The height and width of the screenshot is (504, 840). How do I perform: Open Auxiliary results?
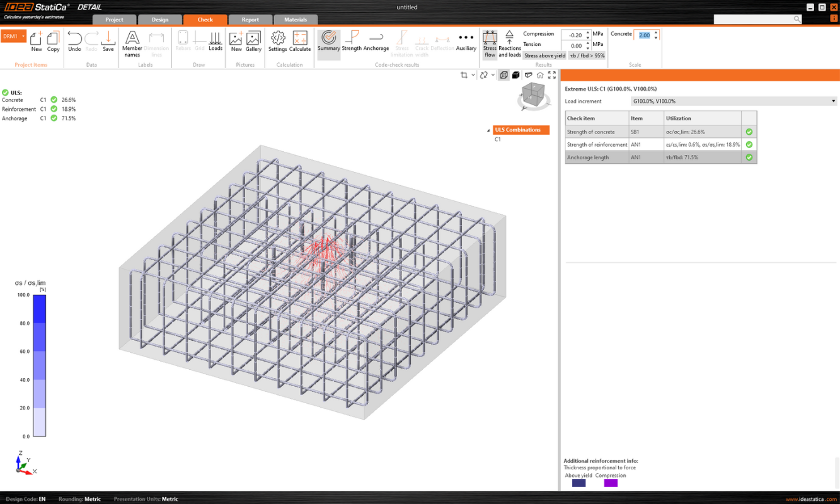pos(466,42)
